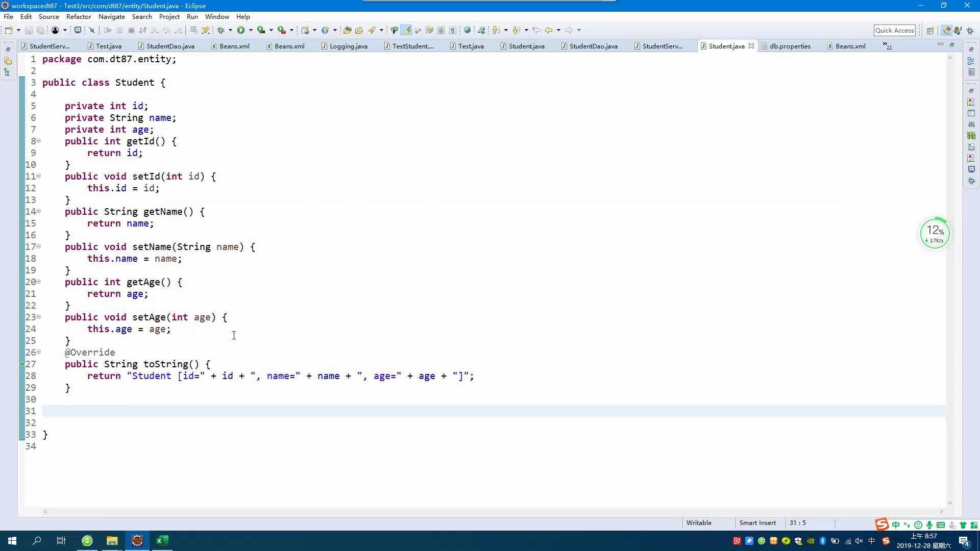This screenshot has height=551, width=980.
Task: Collapse the getId method fold marker
Action: 39,141
